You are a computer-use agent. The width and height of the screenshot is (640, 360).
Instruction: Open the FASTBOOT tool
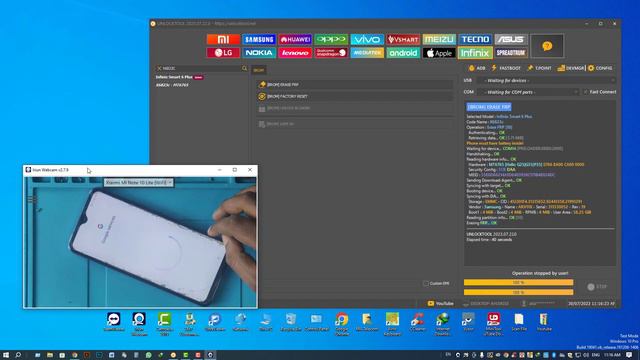506,68
